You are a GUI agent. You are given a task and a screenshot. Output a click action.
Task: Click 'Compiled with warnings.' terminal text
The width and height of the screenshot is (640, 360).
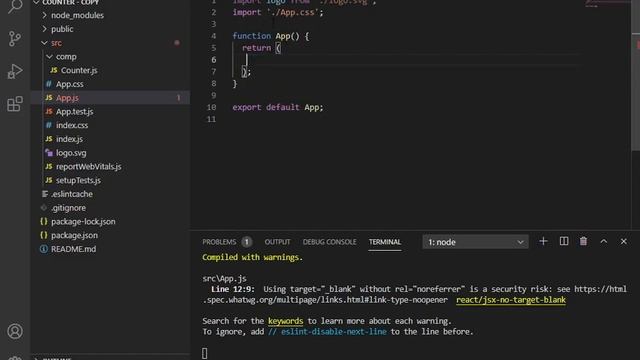coord(253,258)
